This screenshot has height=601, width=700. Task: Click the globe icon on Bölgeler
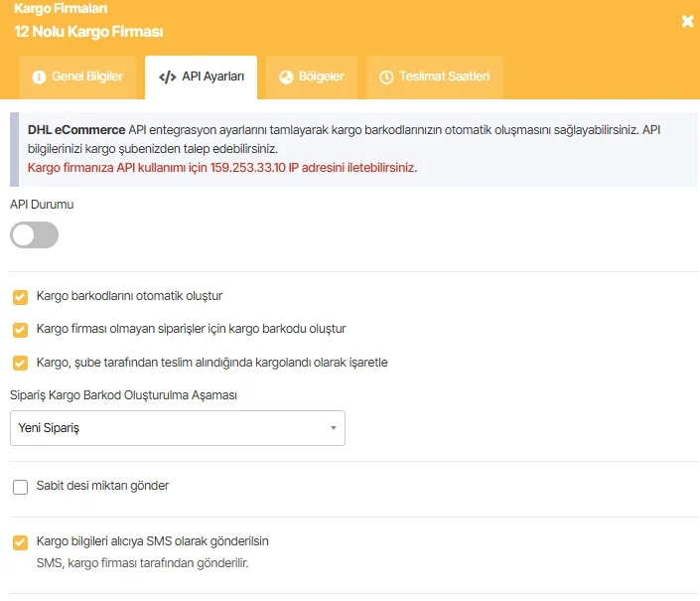(x=286, y=77)
